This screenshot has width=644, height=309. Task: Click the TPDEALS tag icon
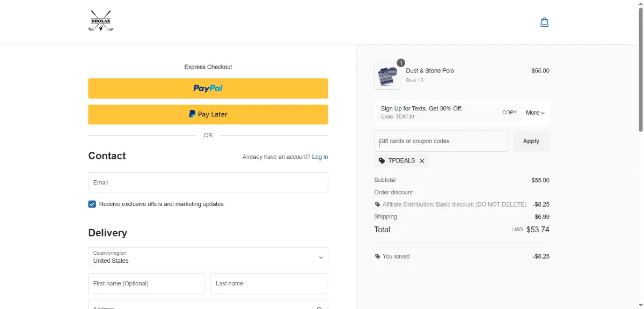(x=382, y=161)
